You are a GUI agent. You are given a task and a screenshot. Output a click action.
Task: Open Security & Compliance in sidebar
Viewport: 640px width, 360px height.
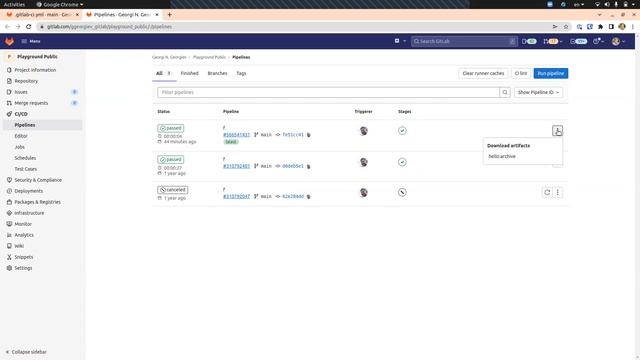point(38,180)
